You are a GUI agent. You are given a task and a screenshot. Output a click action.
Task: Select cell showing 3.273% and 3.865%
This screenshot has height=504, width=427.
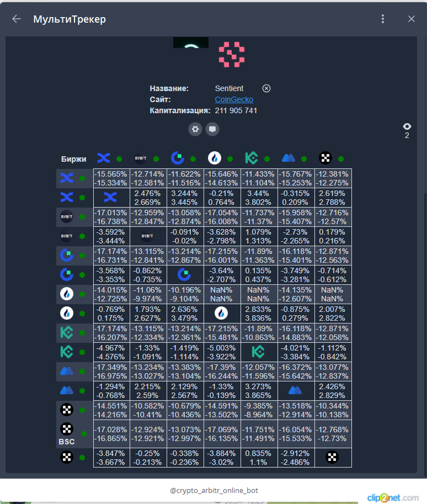(x=259, y=390)
